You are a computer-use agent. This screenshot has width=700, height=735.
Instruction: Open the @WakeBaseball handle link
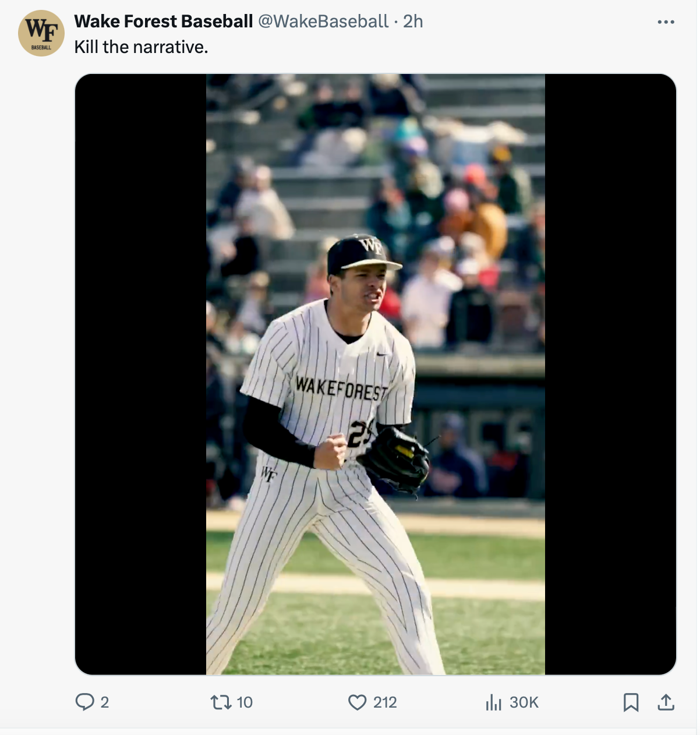pyautogui.click(x=323, y=22)
